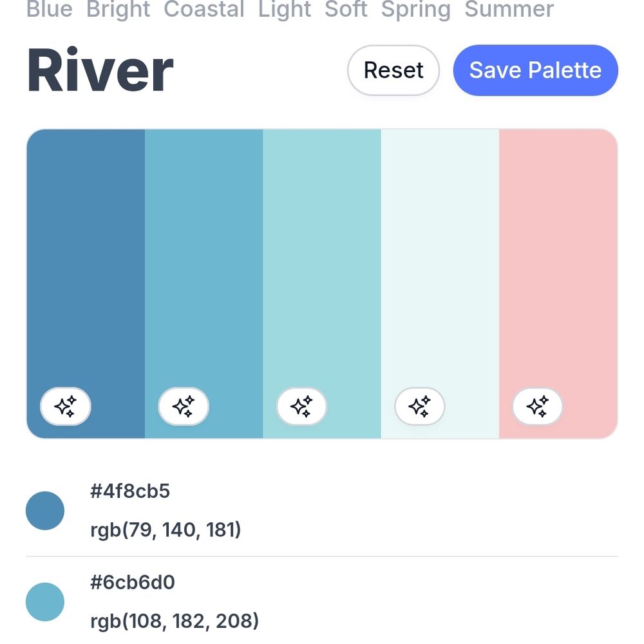Click the sparkle icon on the dark blue stripe
644x644 pixels.
click(65, 406)
